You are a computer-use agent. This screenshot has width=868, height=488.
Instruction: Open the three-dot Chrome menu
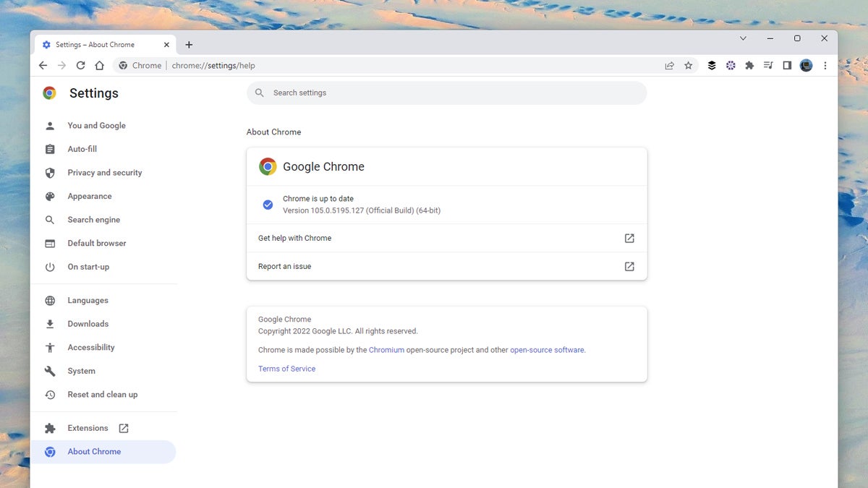click(x=825, y=65)
